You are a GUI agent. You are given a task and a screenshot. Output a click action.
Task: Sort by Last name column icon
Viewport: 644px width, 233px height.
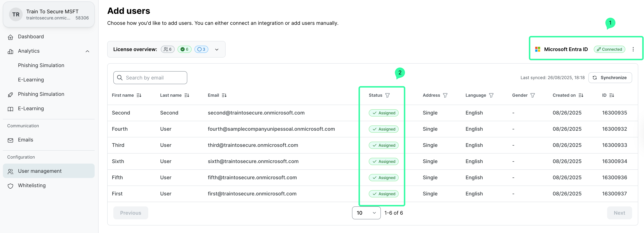tap(187, 95)
